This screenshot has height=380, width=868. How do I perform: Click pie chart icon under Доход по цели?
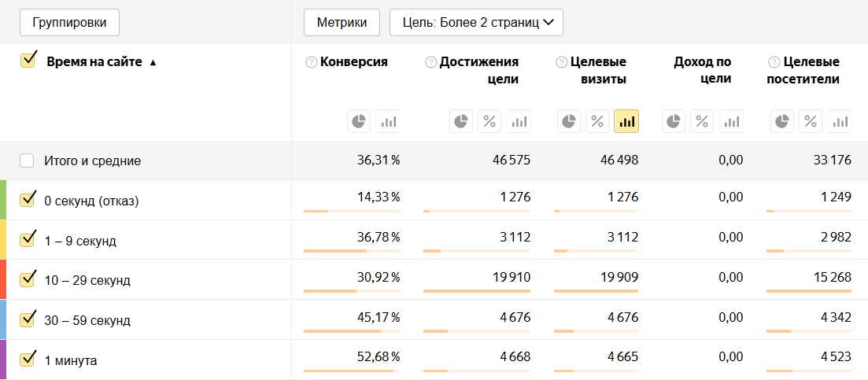coord(674,121)
